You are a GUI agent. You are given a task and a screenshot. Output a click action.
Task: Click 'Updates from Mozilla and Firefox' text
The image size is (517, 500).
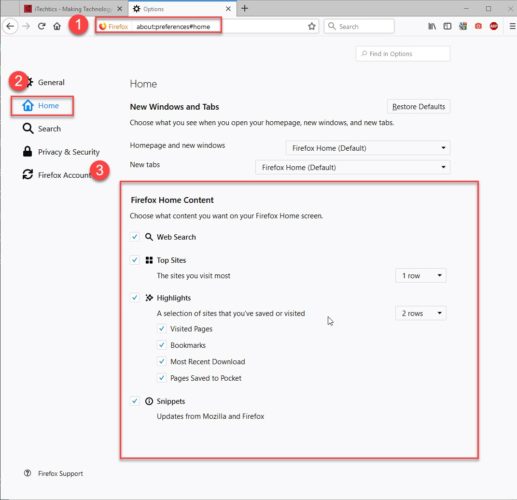pyautogui.click(x=210, y=416)
